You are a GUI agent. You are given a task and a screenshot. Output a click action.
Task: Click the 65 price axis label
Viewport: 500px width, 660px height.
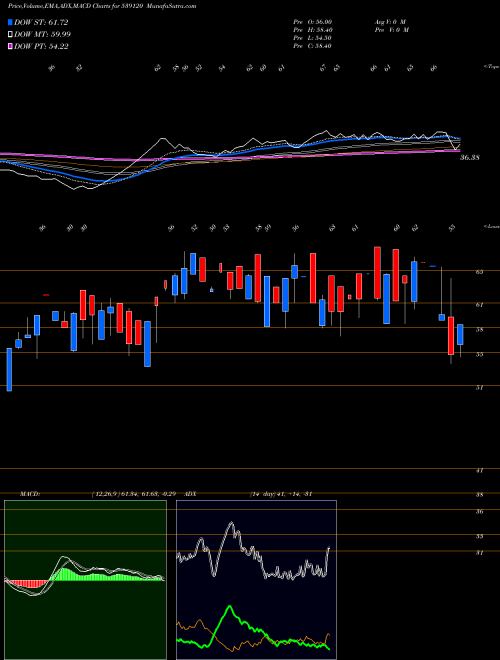(479, 272)
